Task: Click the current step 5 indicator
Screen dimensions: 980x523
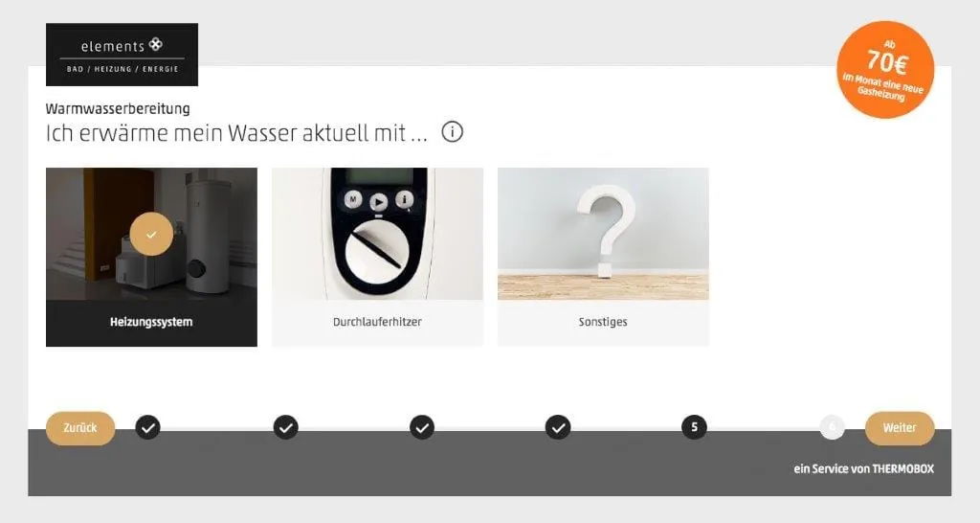Action: pyautogui.click(x=694, y=427)
